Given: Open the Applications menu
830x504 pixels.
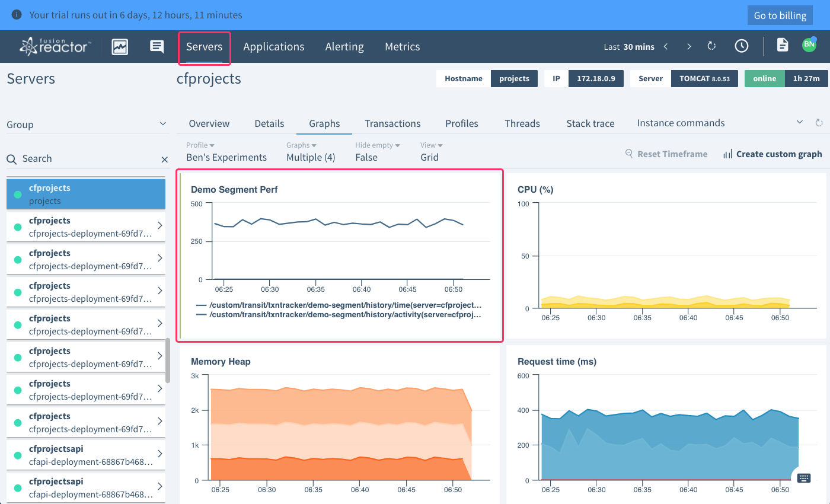Looking at the screenshot, I should 274,46.
